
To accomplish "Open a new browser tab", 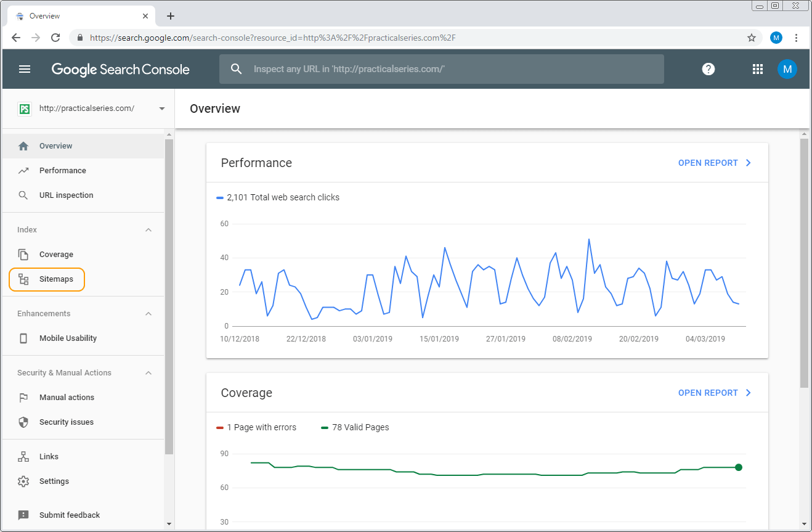I will 171,16.
